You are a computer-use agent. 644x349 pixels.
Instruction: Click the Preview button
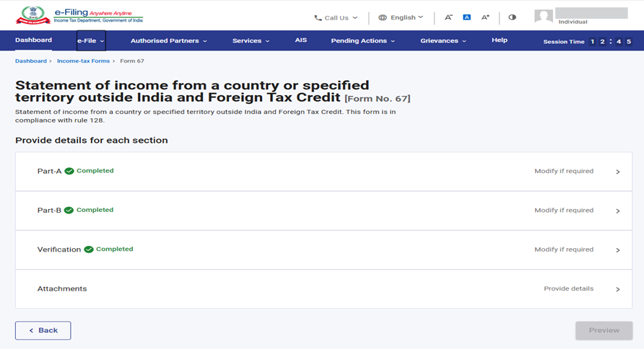point(604,330)
